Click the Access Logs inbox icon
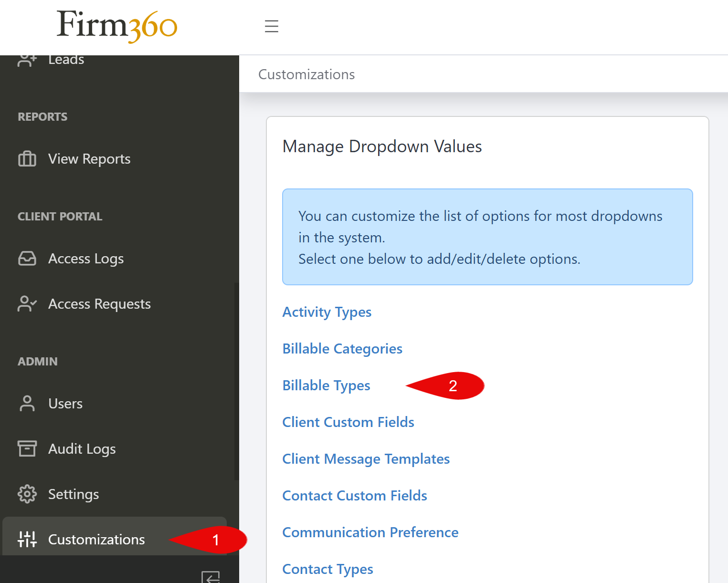Screen dimensions: 728x583 coord(27,258)
